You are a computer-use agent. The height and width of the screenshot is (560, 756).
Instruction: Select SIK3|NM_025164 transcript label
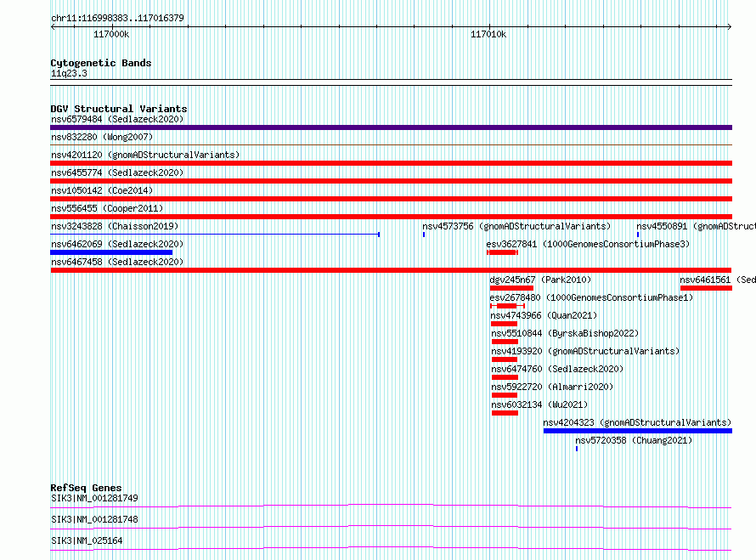coord(87,540)
